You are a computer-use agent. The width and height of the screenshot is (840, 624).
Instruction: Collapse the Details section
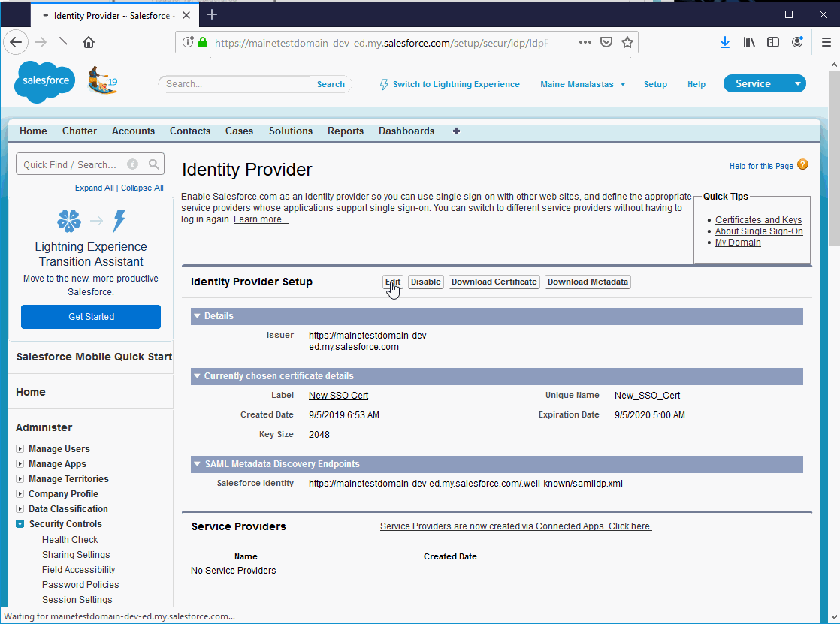pos(197,316)
